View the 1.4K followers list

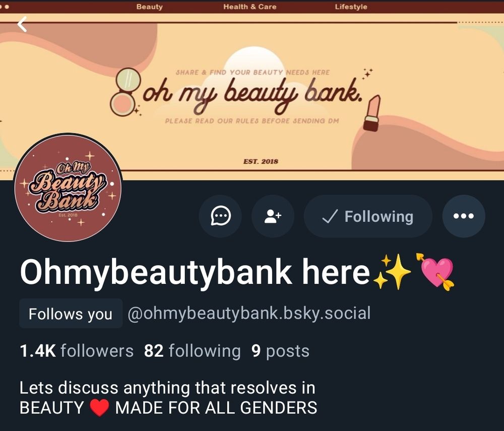(x=77, y=351)
